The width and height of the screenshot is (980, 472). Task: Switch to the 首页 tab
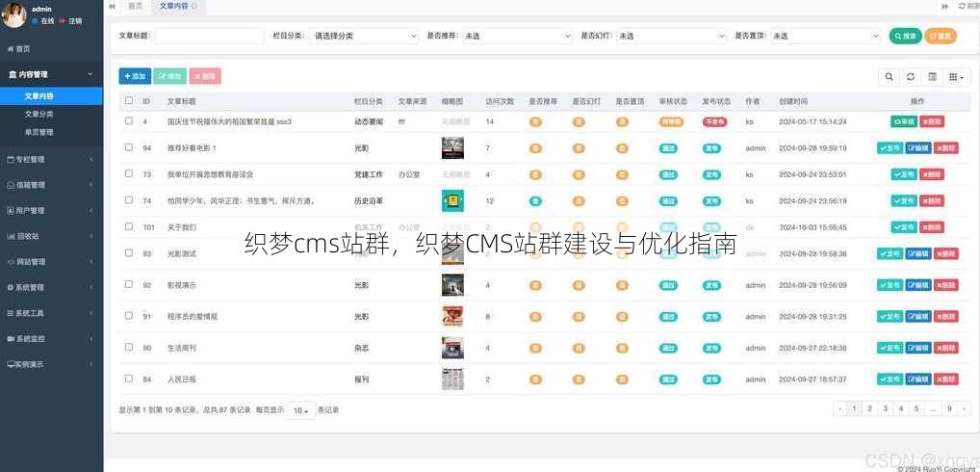[135, 6]
